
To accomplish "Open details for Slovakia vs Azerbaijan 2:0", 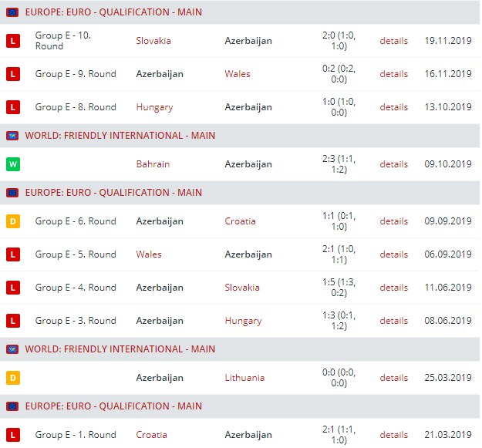I will click(x=393, y=41).
